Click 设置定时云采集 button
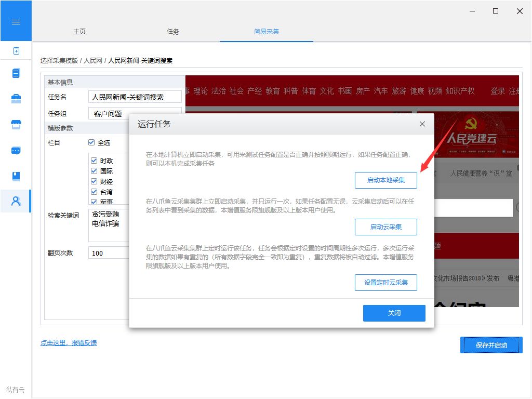The image size is (532, 399). (x=386, y=283)
